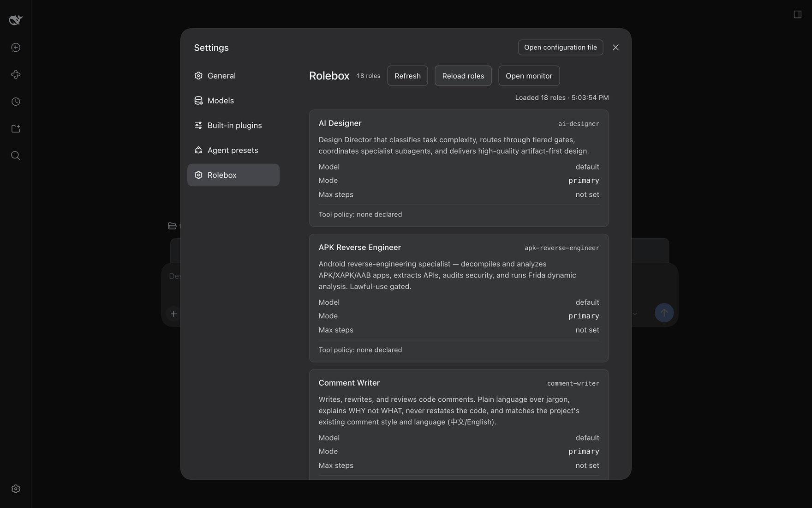This screenshot has width=812, height=508.
Task: Toggle the right side panel icon
Action: (x=797, y=14)
